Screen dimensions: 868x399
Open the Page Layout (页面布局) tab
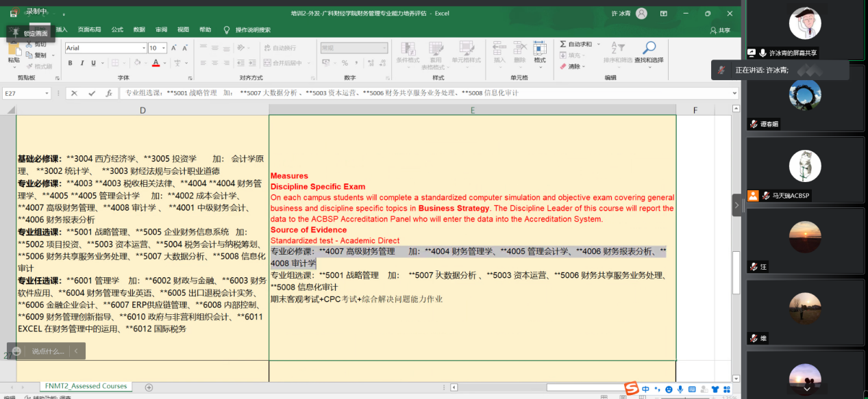click(89, 29)
